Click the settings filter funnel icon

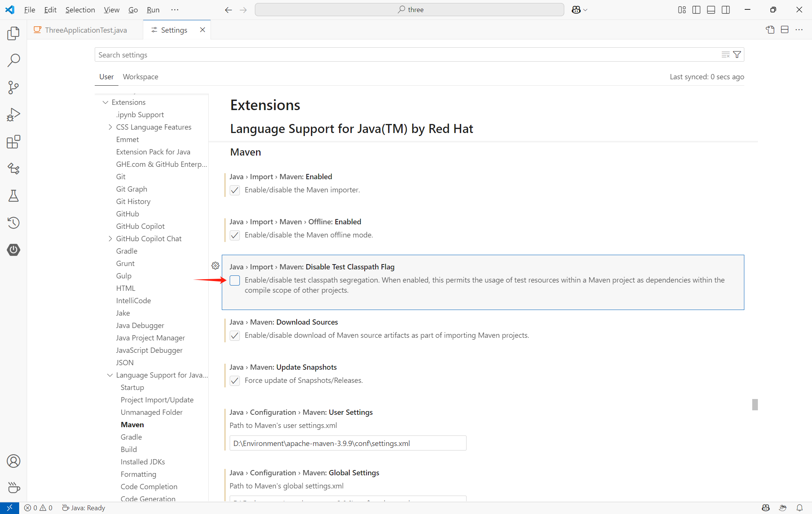737,55
